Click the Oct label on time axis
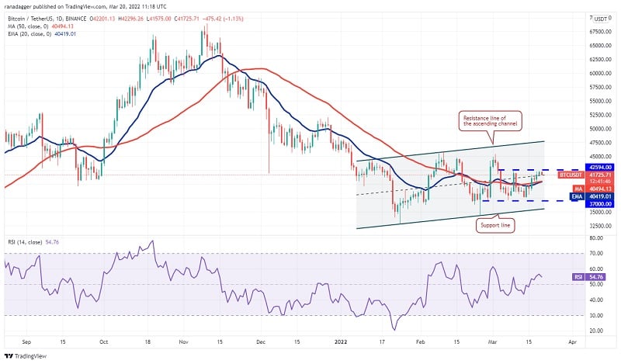Viewport: 621px width, 364px height. (104, 341)
